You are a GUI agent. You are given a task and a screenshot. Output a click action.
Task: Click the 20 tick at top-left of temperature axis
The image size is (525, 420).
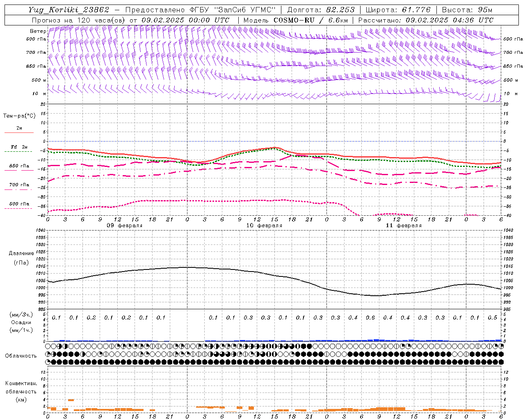44,104
